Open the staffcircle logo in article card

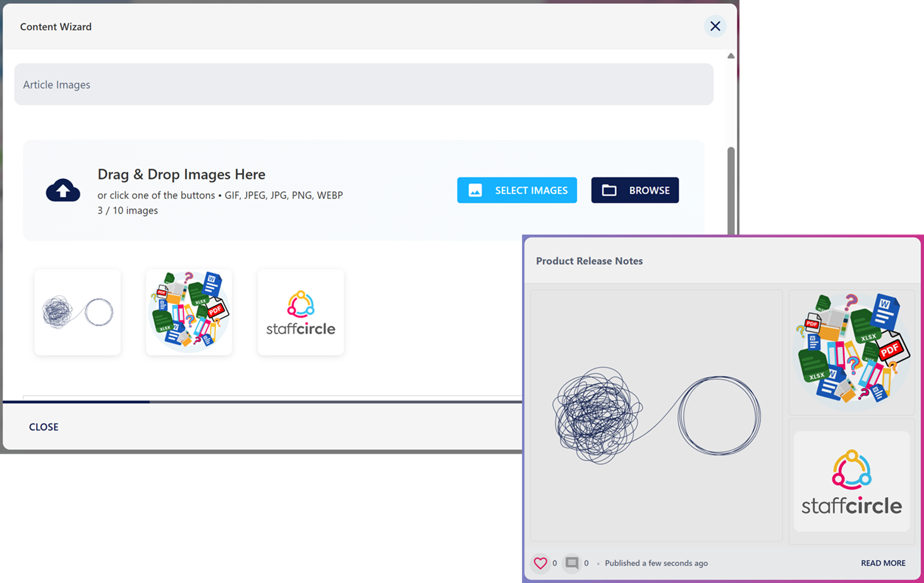[x=852, y=481]
